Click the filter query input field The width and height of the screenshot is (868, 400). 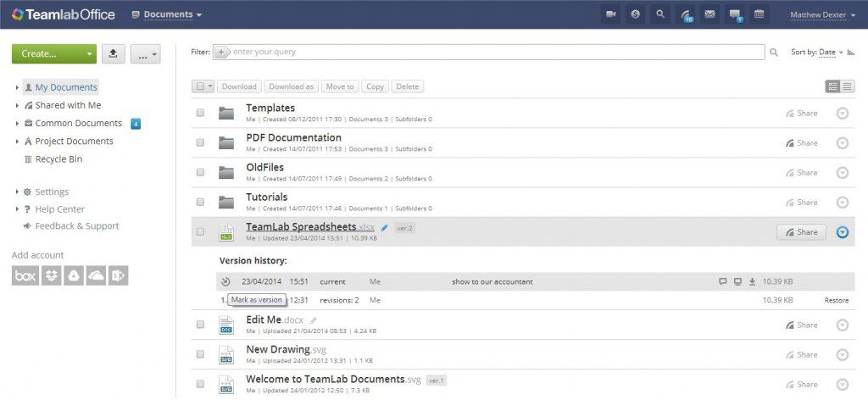click(x=489, y=52)
